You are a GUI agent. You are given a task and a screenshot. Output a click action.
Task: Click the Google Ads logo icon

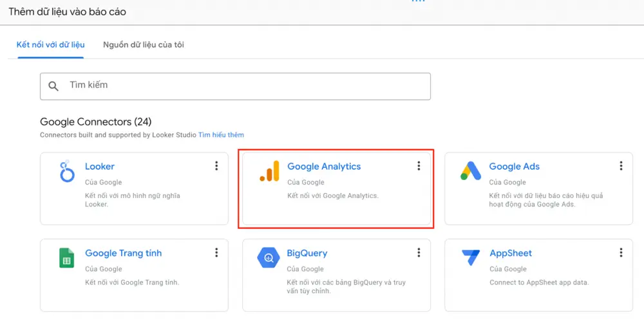click(471, 171)
